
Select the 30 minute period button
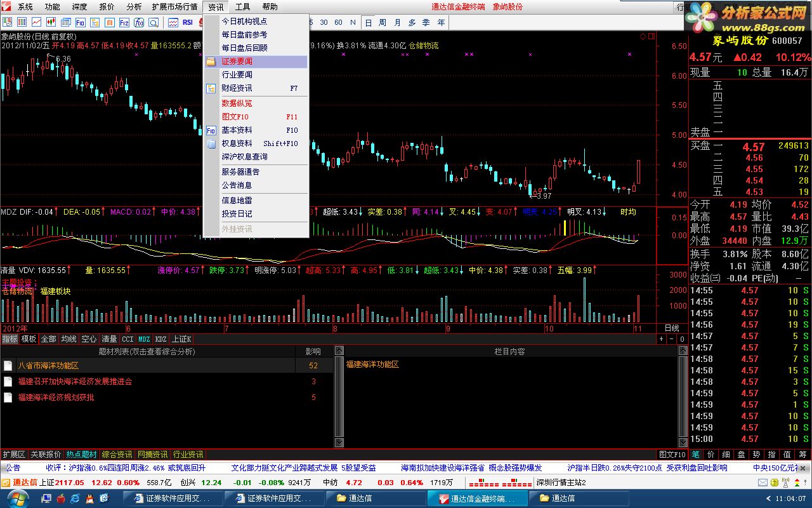pyautogui.click(x=324, y=22)
